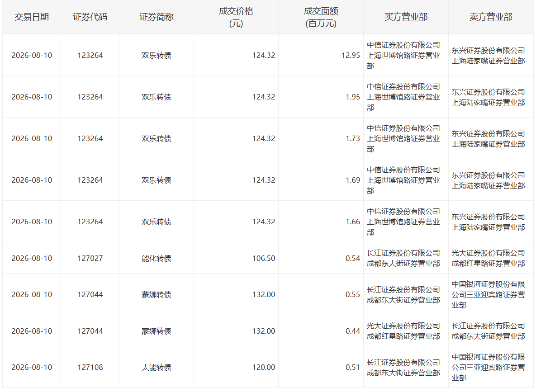Click security code 127027
Screen dimensions: 536x392
90,258
